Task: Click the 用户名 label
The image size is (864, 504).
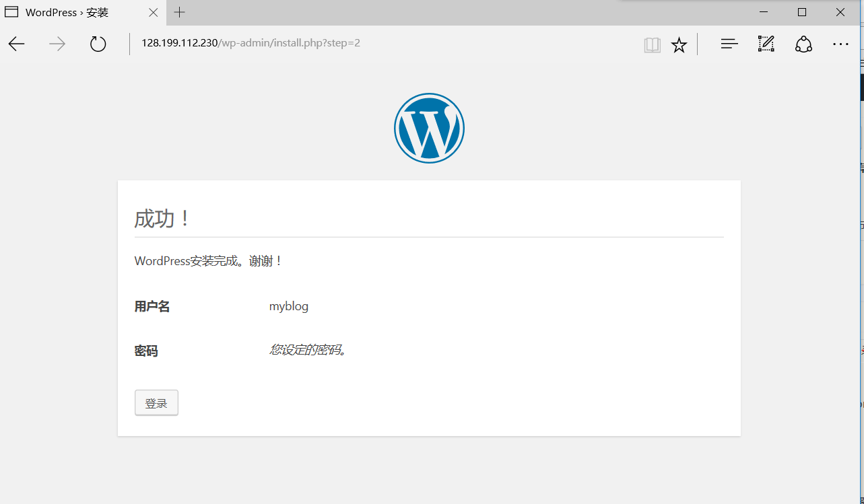Action: [x=152, y=307]
